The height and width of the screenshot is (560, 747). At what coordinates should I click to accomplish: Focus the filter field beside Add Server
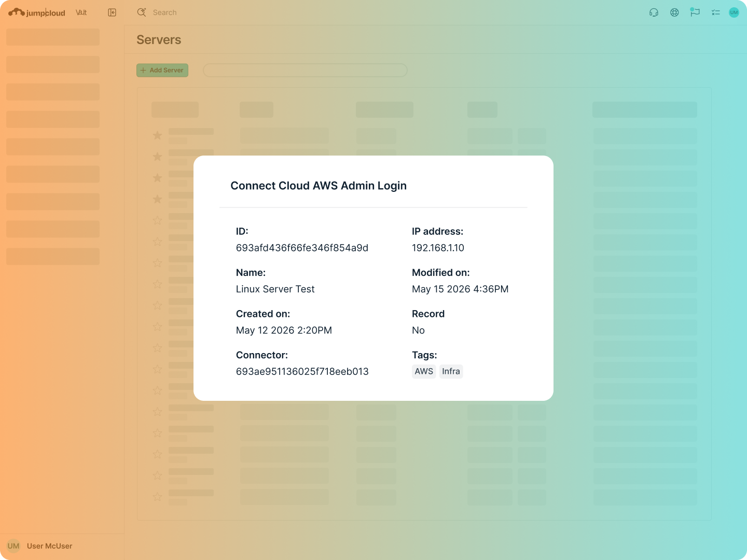click(x=305, y=70)
